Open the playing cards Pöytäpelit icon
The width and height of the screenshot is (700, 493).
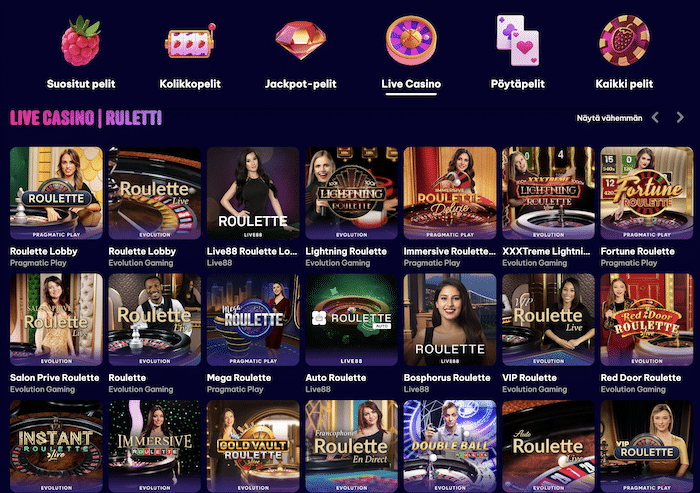[x=518, y=40]
